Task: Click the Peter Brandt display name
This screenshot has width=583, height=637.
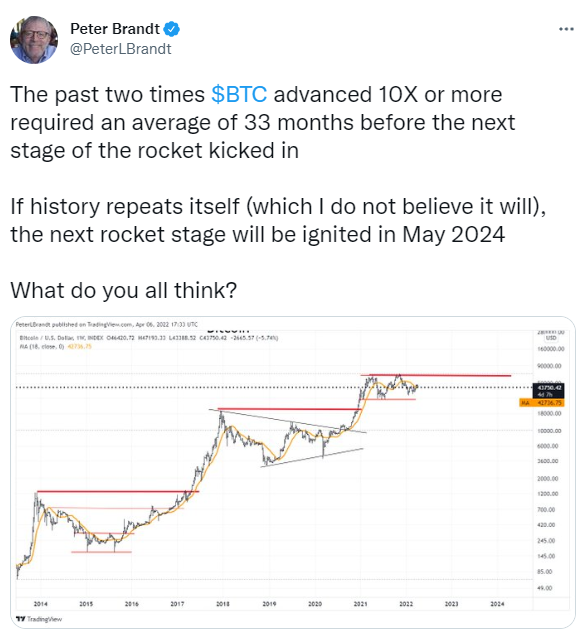Action: point(115,29)
